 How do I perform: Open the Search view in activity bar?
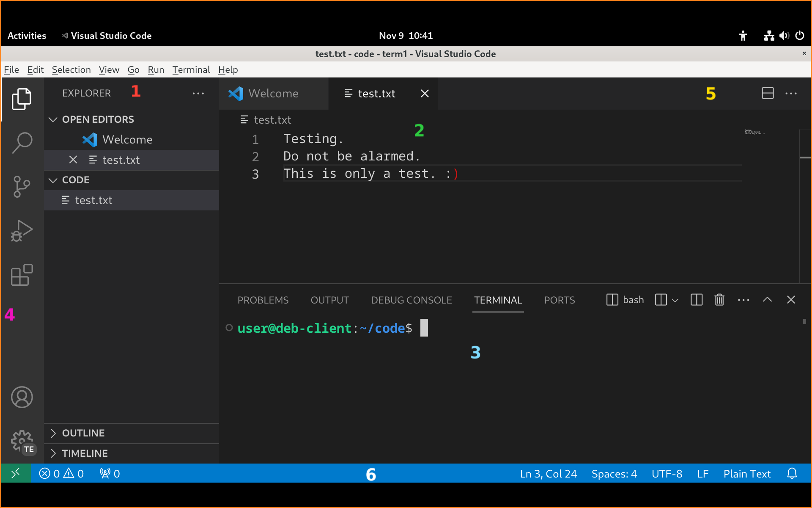(x=22, y=143)
